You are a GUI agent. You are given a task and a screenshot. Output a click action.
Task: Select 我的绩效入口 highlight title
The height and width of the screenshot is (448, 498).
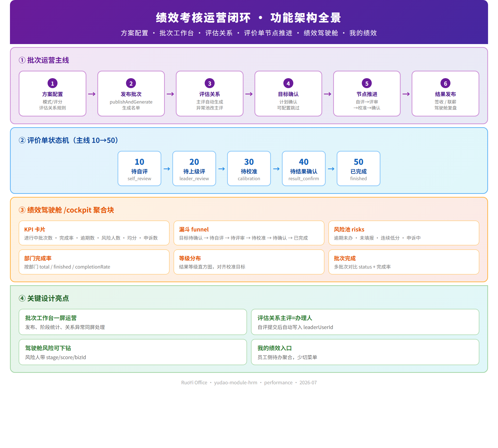click(x=275, y=348)
